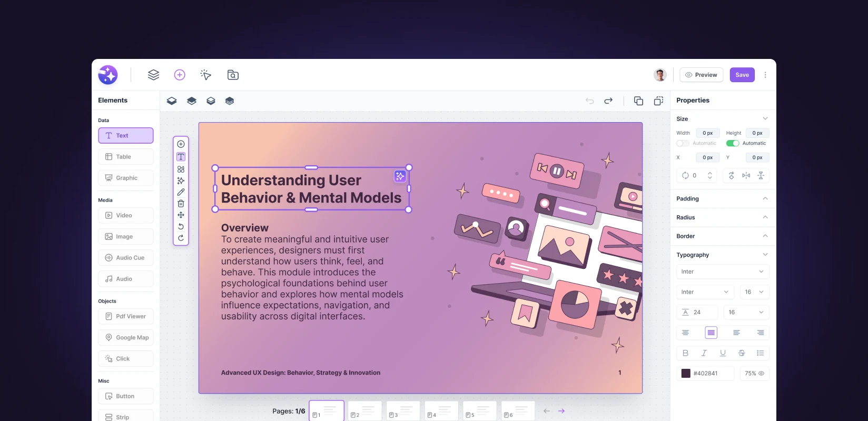Viewport: 868px width, 421px height.
Task: Open page 3 thumbnail
Action: click(403, 411)
